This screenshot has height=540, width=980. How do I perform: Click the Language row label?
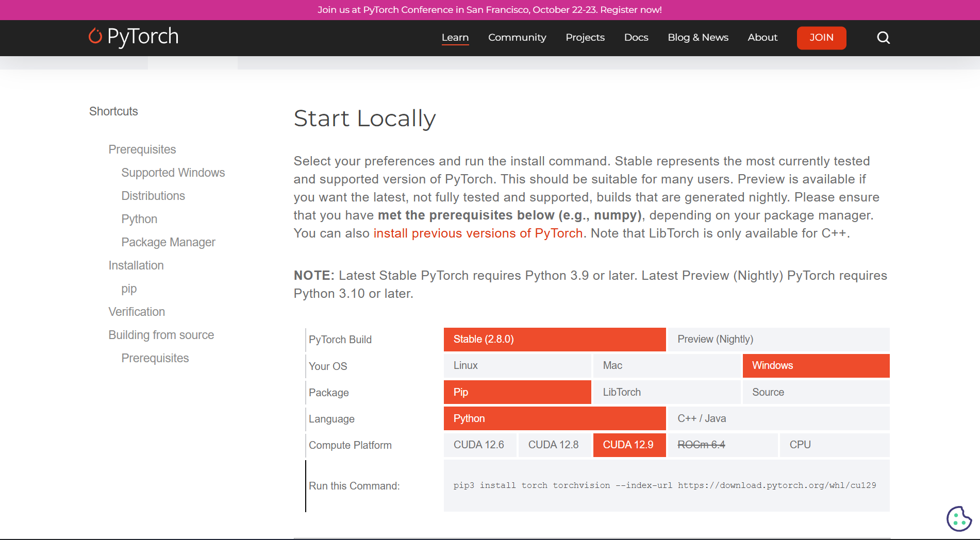331,419
